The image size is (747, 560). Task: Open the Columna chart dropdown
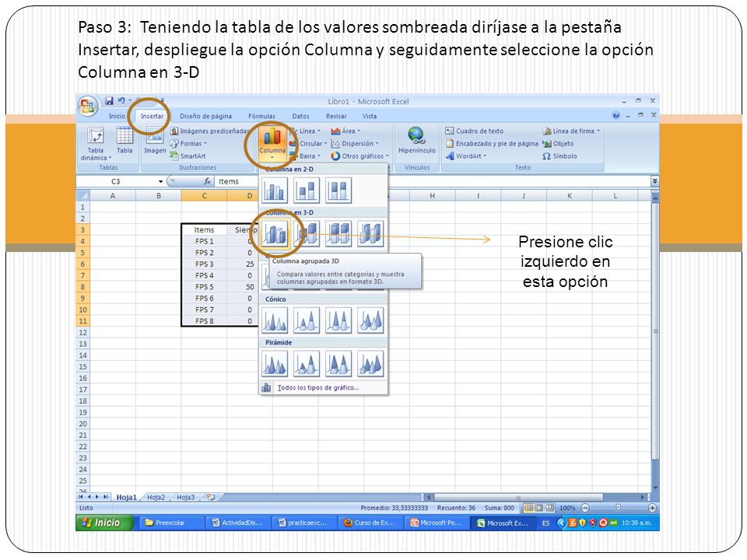[x=272, y=143]
